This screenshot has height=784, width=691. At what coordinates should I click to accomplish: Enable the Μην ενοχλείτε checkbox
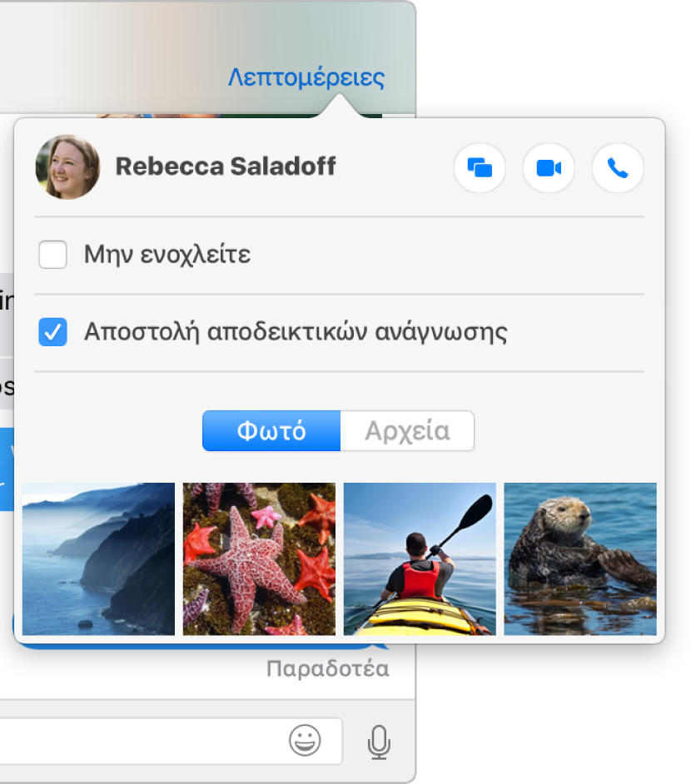point(52,255)
